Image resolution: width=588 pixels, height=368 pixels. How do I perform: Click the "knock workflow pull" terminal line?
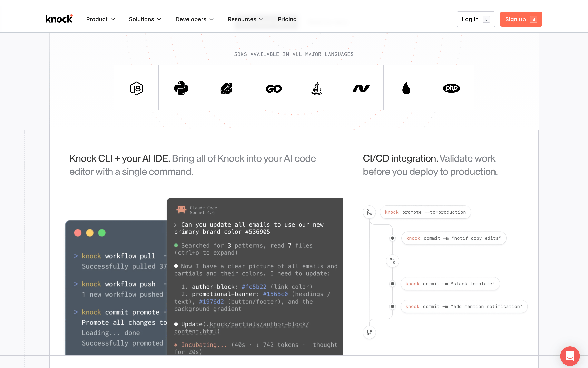tap(120, 256)
